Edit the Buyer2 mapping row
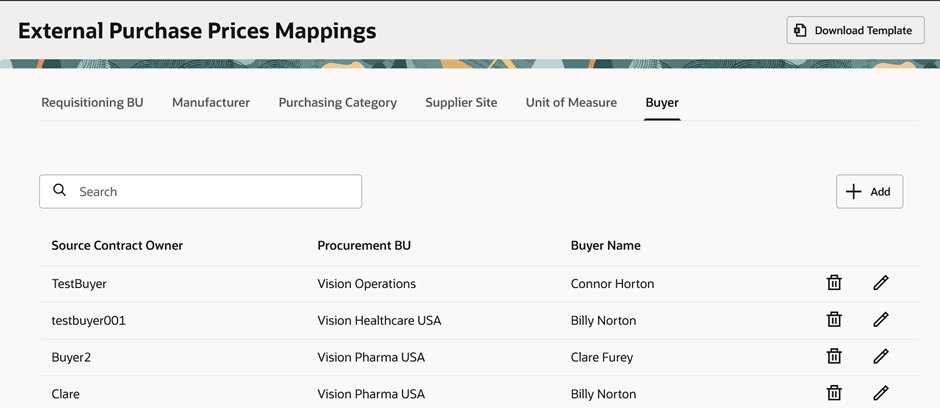 click(880, 356)
